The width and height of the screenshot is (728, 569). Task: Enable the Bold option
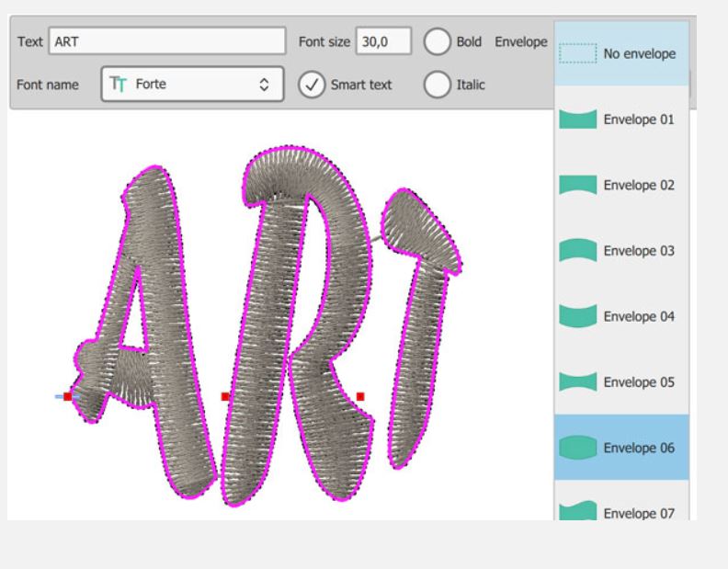click(437, 42)
